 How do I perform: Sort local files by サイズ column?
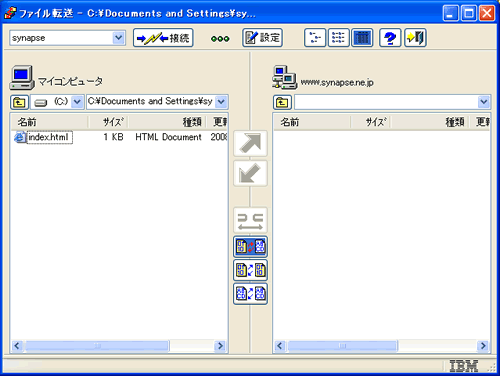[x=108, y=122]
